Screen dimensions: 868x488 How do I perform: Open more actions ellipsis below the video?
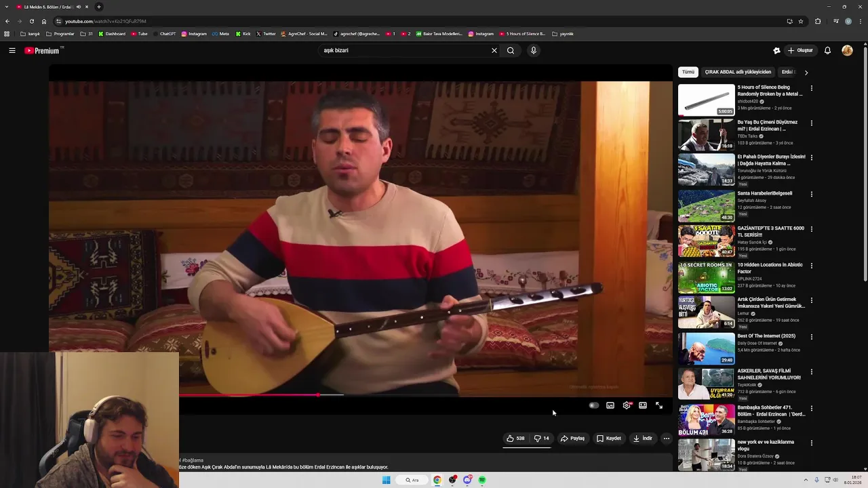tap(667, 439)
